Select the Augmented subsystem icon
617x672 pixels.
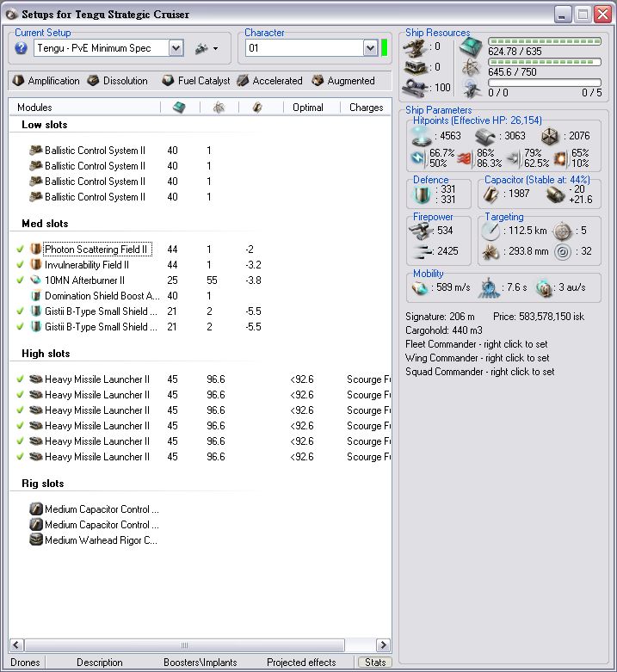click(x=318, y=81)
